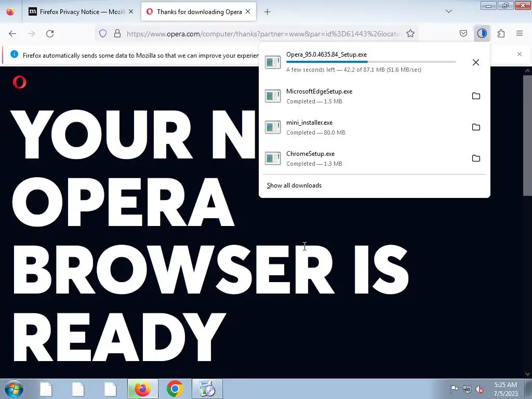
Task: Click the scrollbar down arrow
Action: pyautogui.click(x=527, y=374)
